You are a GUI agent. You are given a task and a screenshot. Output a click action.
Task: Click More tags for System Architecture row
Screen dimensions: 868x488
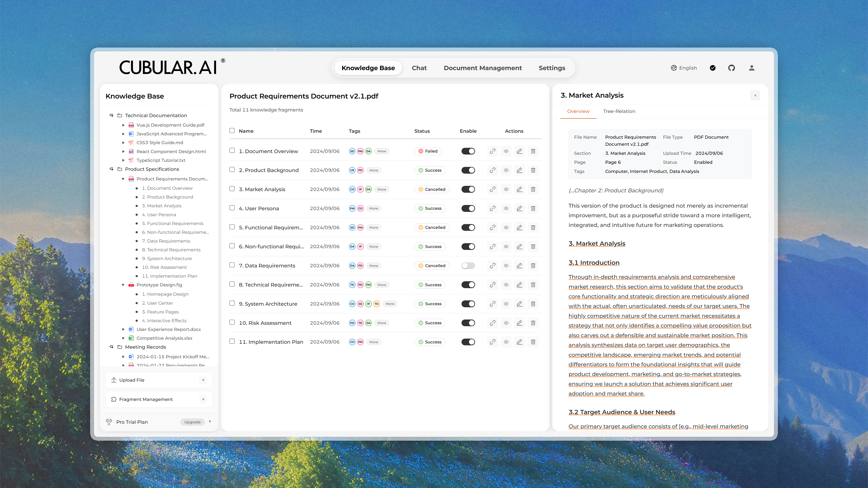[390, 304]
